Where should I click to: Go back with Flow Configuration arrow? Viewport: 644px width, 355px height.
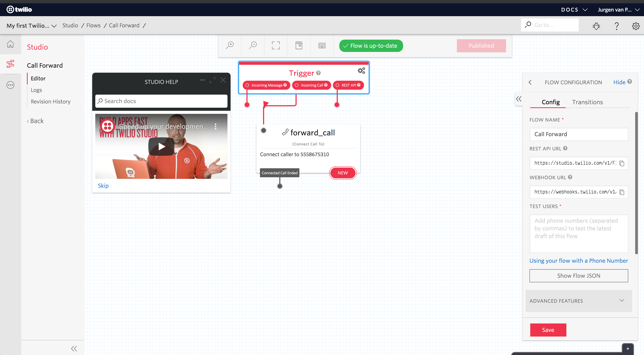[x=530, y=82]
